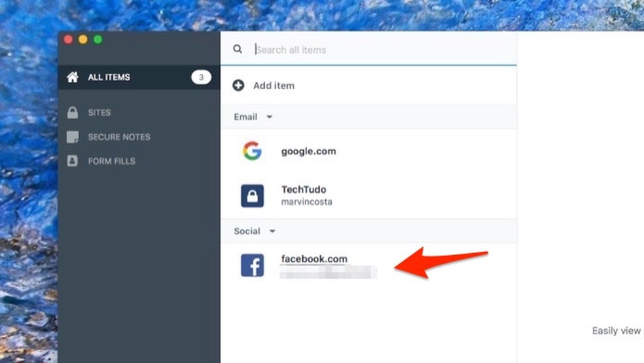644x363 pixels.
Task: Click the home icon beside All Items
Action: point(73,77)
